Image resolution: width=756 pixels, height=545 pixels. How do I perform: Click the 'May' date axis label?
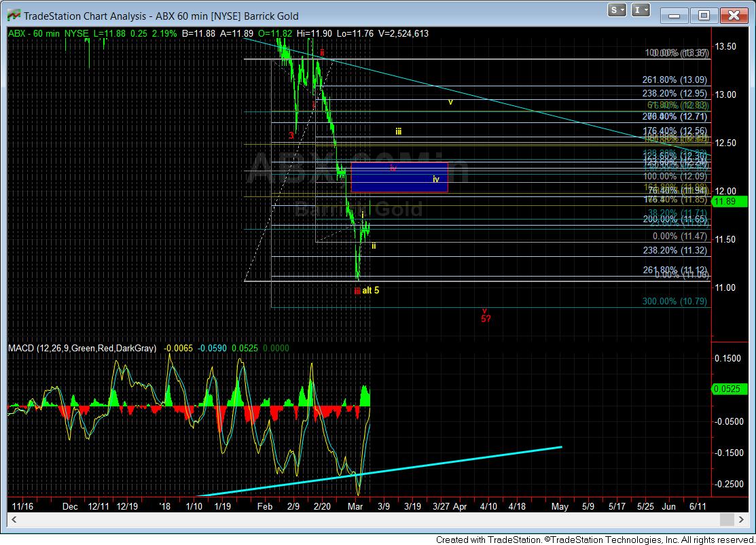coord(560,506)
